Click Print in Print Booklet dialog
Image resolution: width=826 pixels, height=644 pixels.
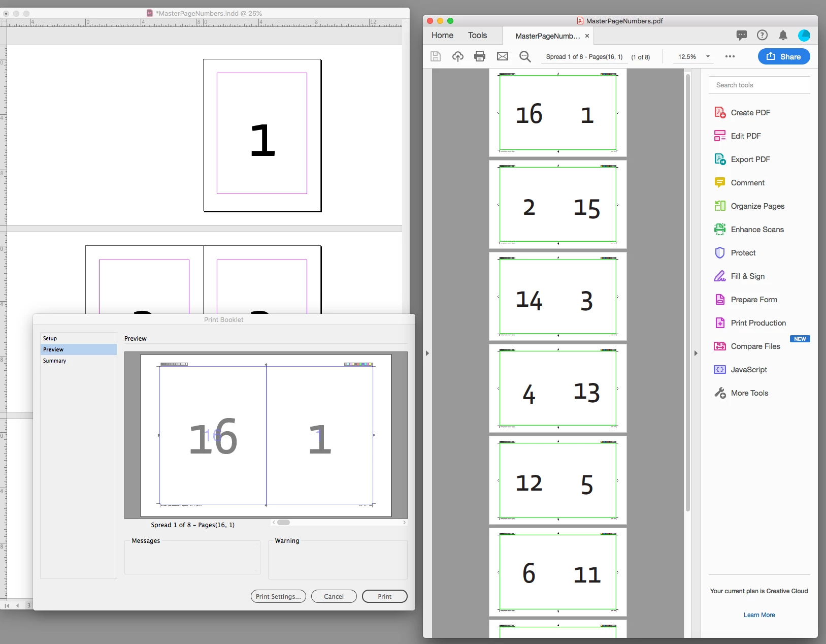[x=385, y=596]
